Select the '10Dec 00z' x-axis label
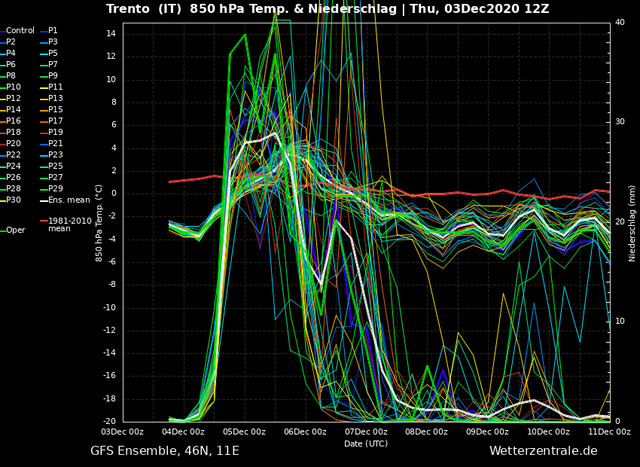This screenshot has height=467, width=640. pos(549,432)
